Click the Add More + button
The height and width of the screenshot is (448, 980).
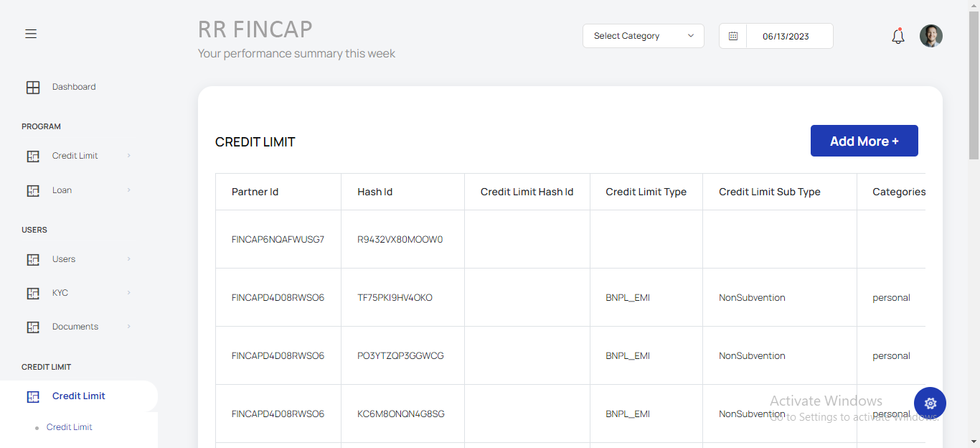[x=864, y=141]
